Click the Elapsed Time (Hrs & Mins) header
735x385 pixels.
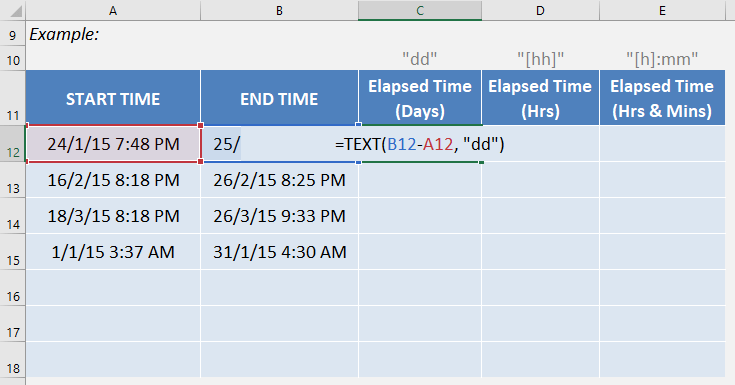tap(662, 98)
